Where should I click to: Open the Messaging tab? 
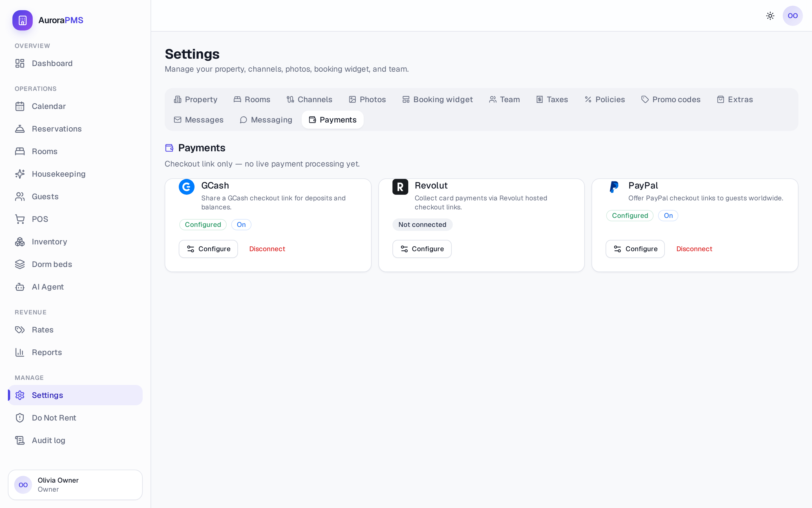pos(266,120)
